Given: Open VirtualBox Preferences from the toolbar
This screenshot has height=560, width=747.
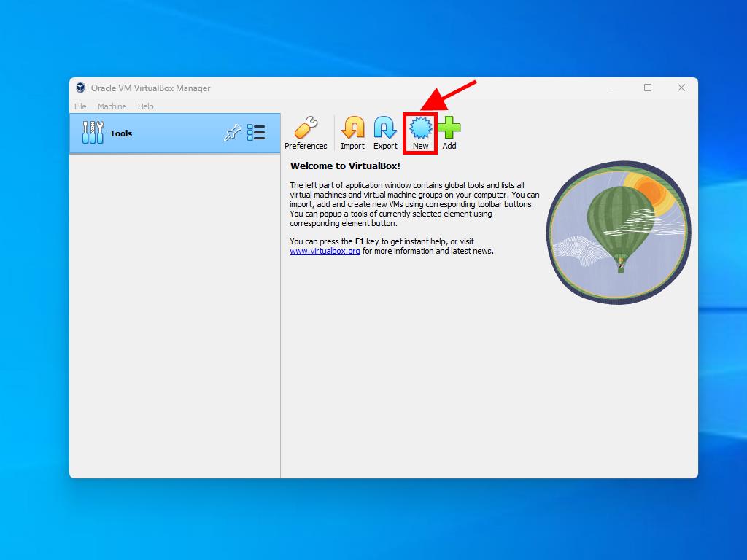Looking at the screenshot, I should point(306,128).
